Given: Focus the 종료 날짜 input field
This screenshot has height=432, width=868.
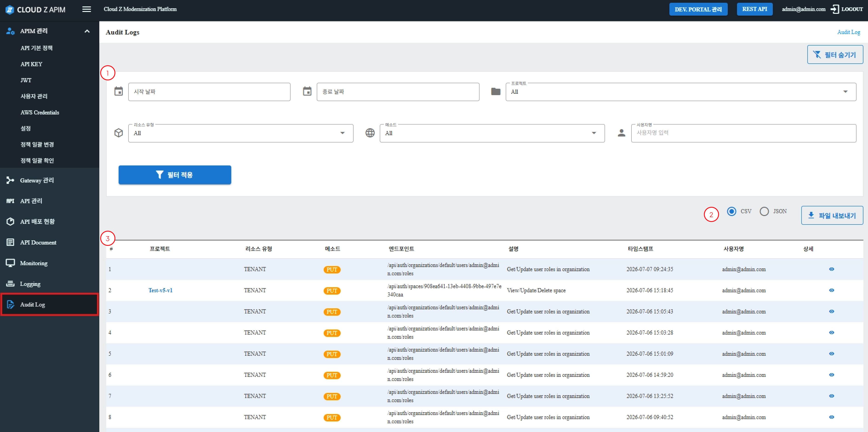Looking at the screenshot, I should 398,92.
